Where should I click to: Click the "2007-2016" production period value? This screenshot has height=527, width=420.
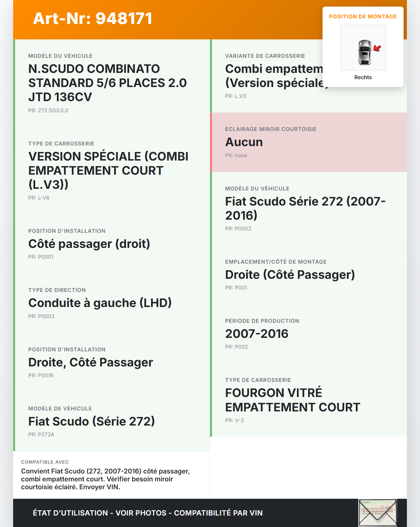(x=257, y=334)
